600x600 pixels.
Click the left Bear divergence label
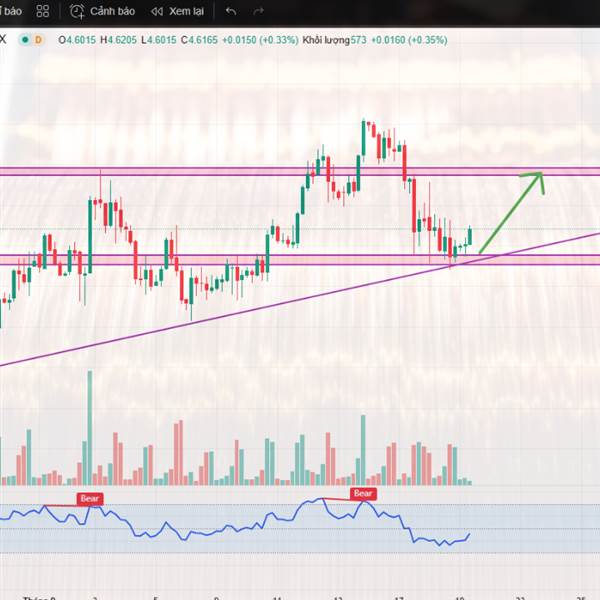tap(90, 499)
